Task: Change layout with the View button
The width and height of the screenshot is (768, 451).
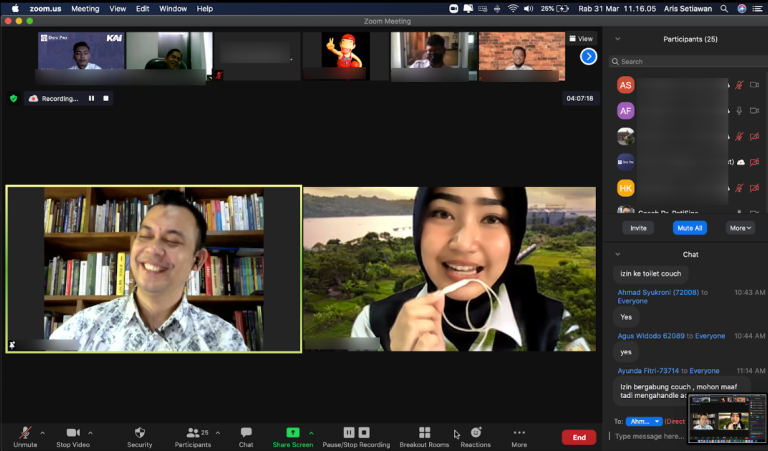Action: [x=581, y=38]
